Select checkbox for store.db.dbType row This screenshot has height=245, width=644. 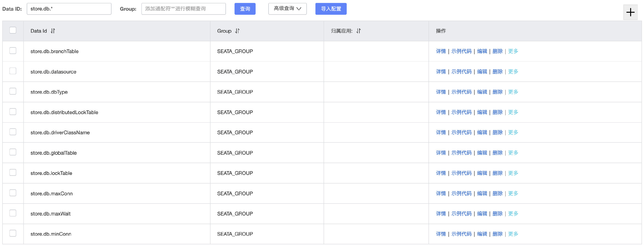[x=13, y=91]
